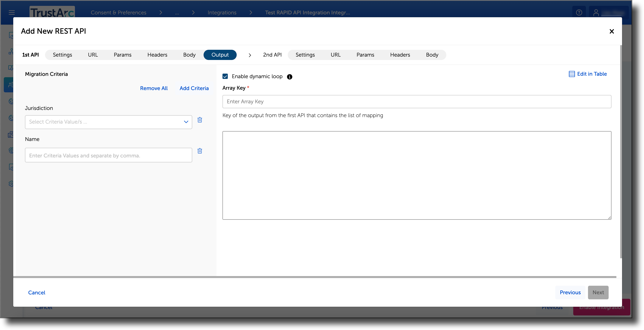This screenshot has height=330, width=644.
Task: Delete the Jurisdiction criteria with trash icon
Action: tap(199, 120)
